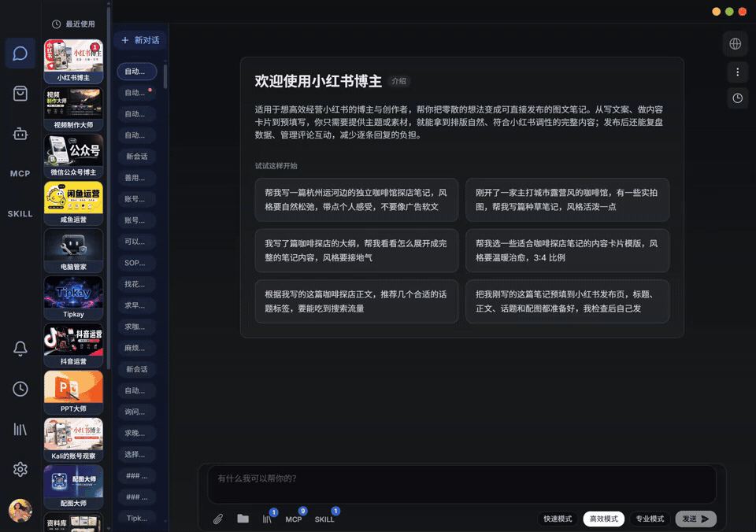Select the Kali的账号观察 agent thumbnail
The height and width of the screenshot is (532, 756).
pos(73,439)
